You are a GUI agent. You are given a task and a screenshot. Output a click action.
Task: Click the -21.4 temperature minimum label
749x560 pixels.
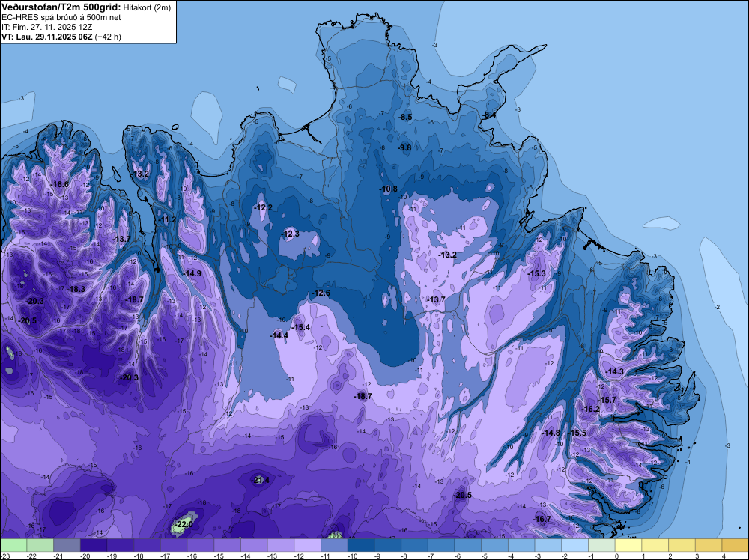(x=261, y=480)
